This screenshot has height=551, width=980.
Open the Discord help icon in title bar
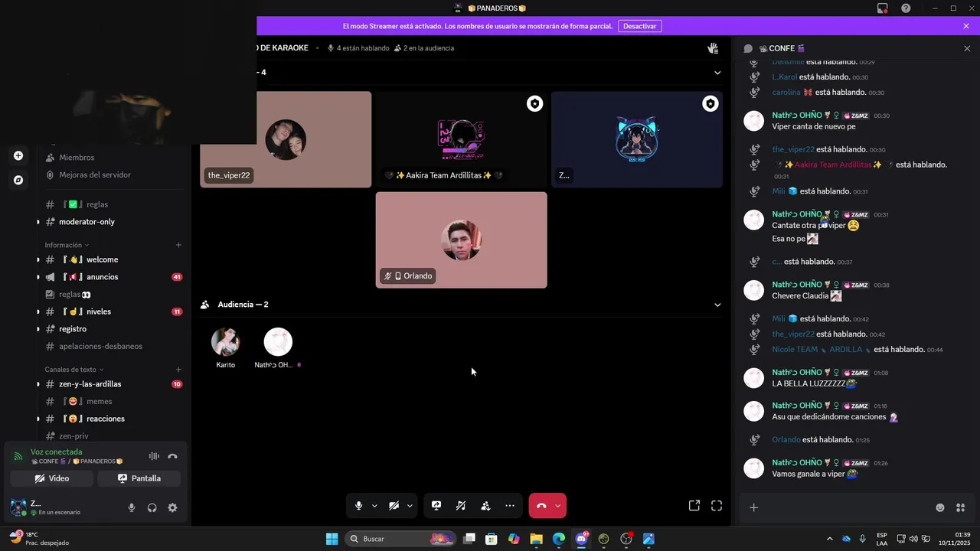906,8
